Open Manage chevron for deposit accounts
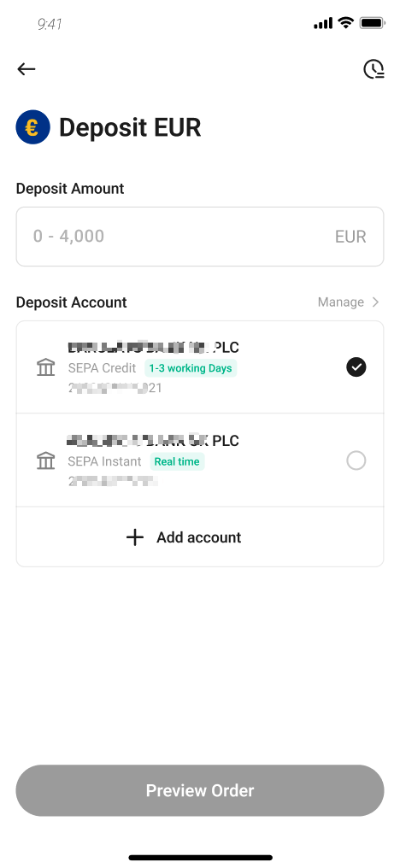 click(x=375, y=302)
